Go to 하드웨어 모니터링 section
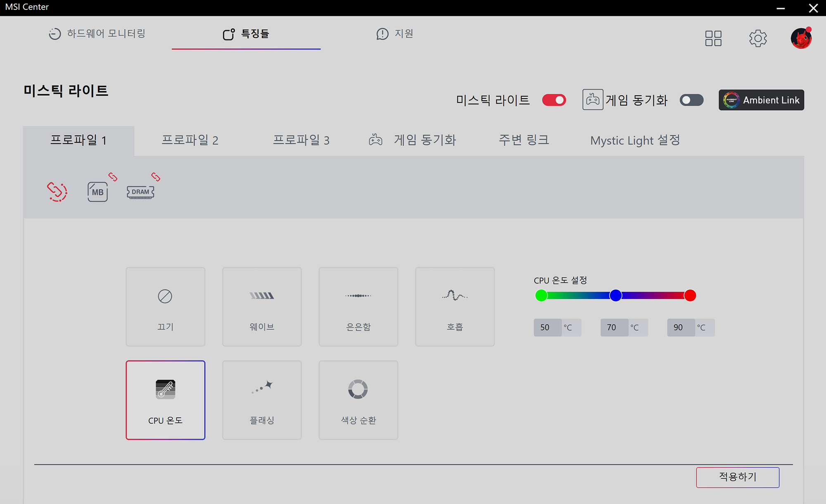 (x=97, y=33)
